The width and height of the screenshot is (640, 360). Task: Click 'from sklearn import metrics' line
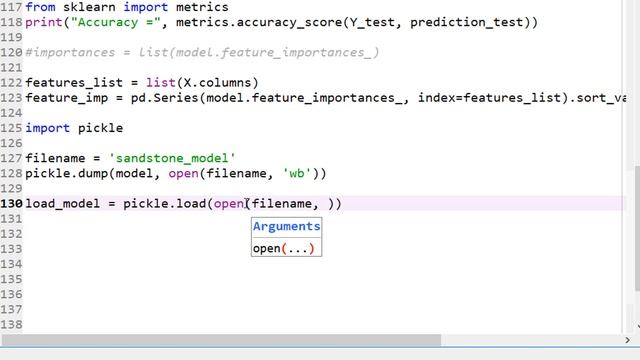click(127, 7)
